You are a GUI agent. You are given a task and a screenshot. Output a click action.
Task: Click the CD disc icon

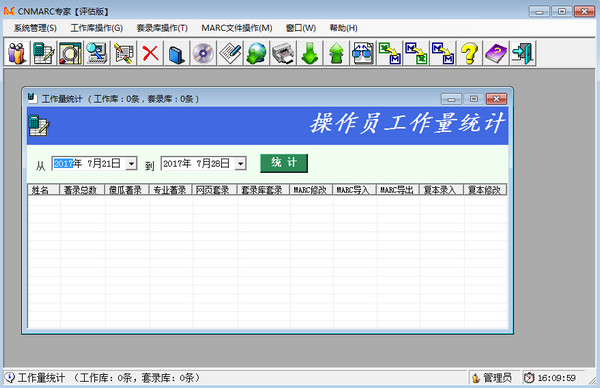203,53
